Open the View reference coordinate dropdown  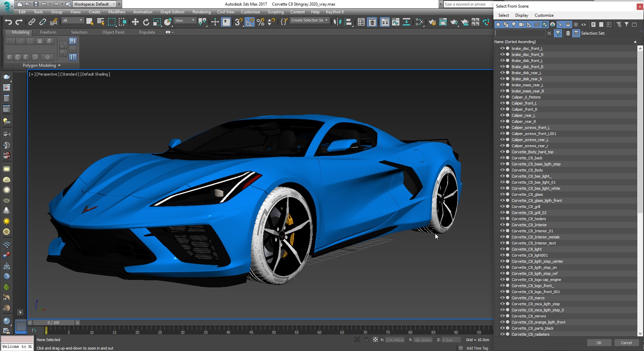pyautogui.click(x=184, y=20)
